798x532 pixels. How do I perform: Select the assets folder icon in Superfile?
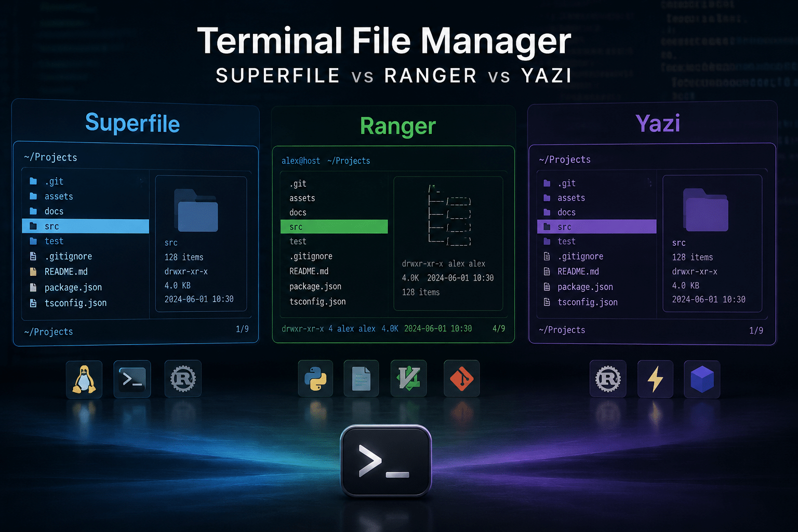33,196
